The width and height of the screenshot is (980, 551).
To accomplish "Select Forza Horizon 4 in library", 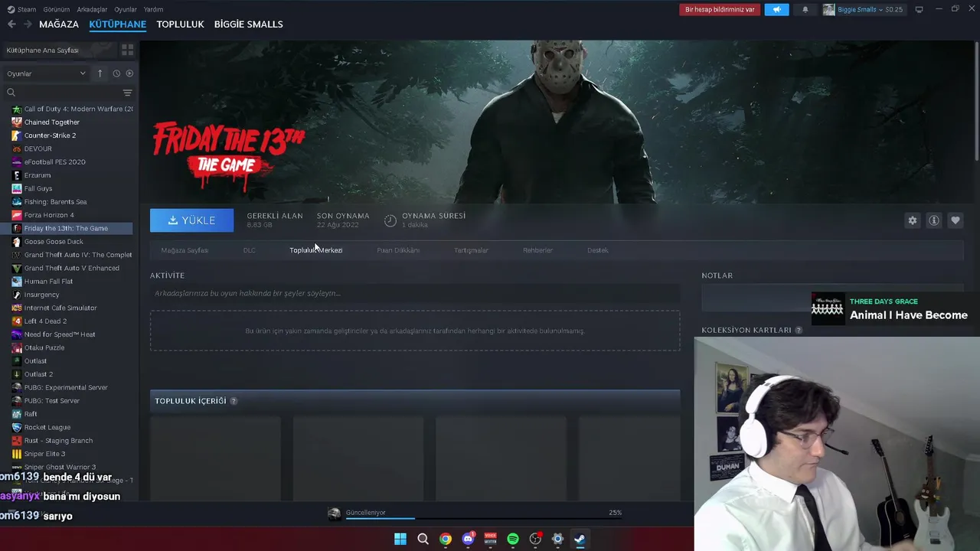I will [x=49, y=215].
